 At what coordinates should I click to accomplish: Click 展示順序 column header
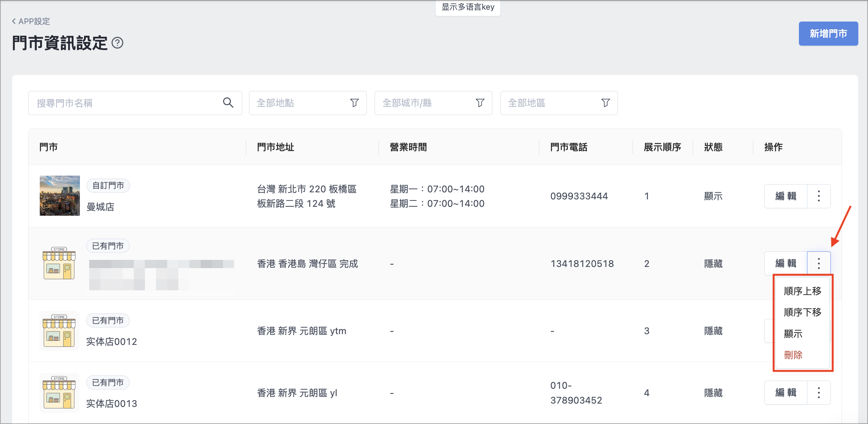[x=662, y=147]
